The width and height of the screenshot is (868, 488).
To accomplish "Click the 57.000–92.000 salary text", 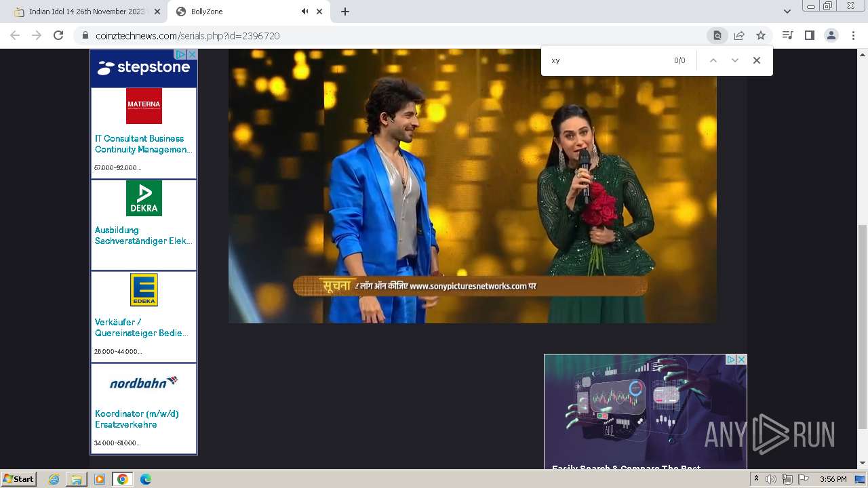I will [x=118, y=167].
